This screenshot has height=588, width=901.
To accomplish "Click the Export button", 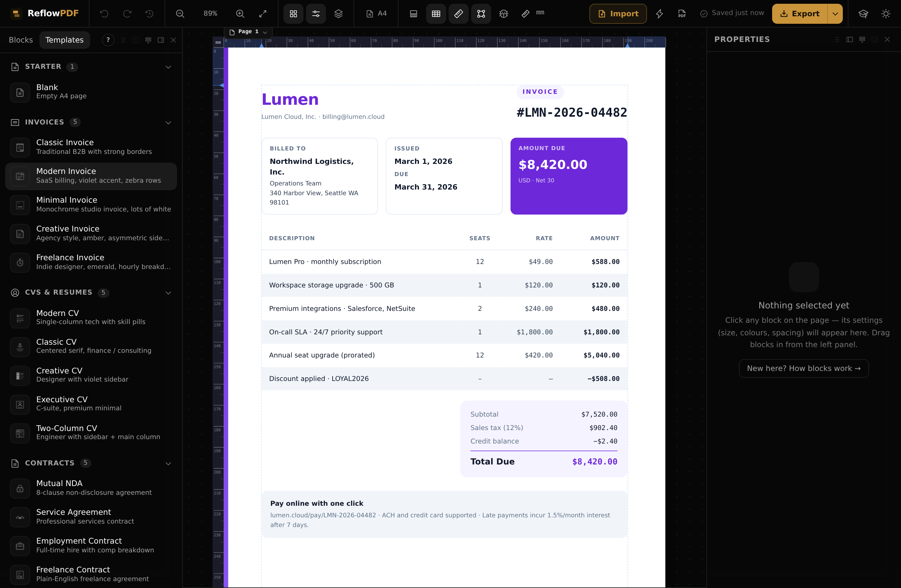I will click(x=800, y=14).
